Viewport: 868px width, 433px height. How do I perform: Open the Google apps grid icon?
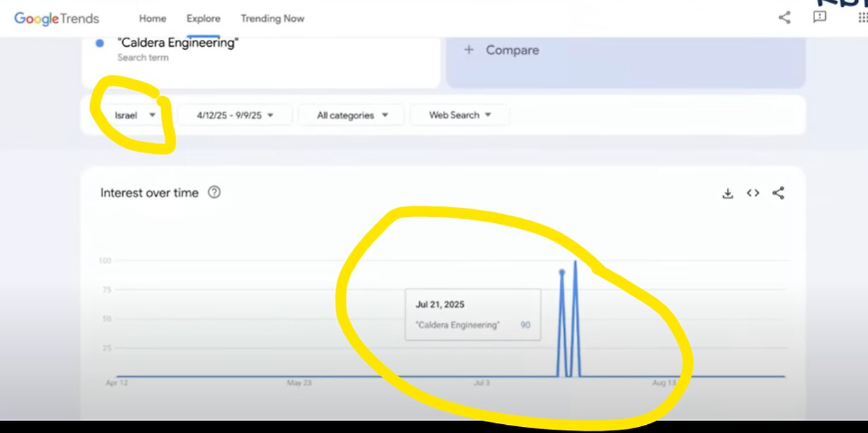click(863, 18)
